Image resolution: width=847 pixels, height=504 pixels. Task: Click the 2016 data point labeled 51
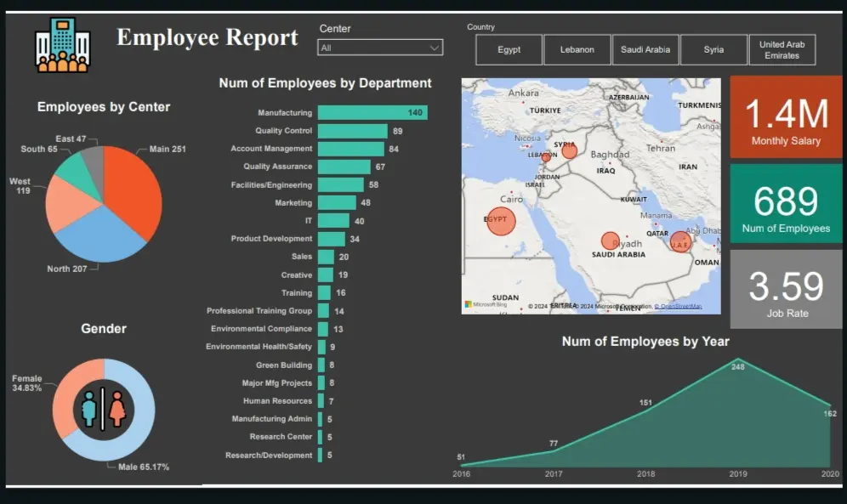(462, 465)
